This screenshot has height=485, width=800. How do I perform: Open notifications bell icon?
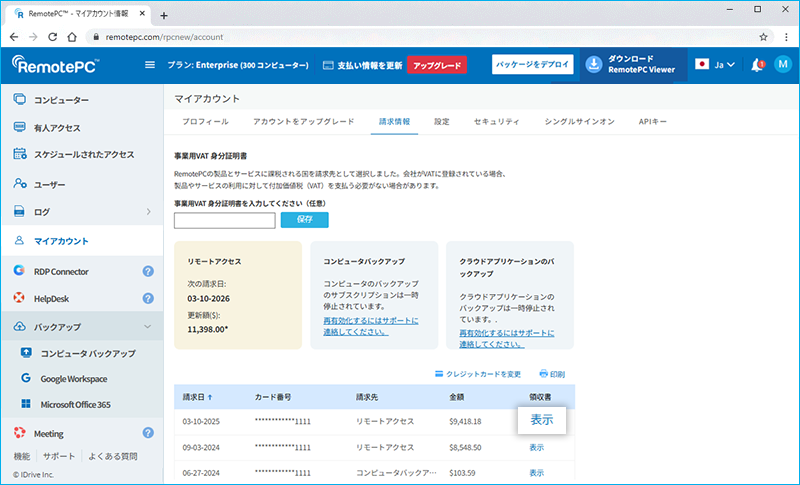point(757,65)
